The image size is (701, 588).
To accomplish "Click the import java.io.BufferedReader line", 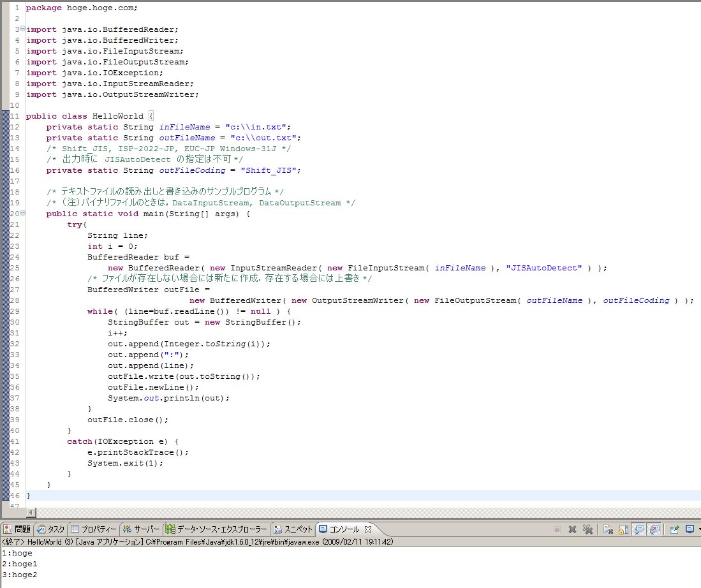I will [103, 29].
